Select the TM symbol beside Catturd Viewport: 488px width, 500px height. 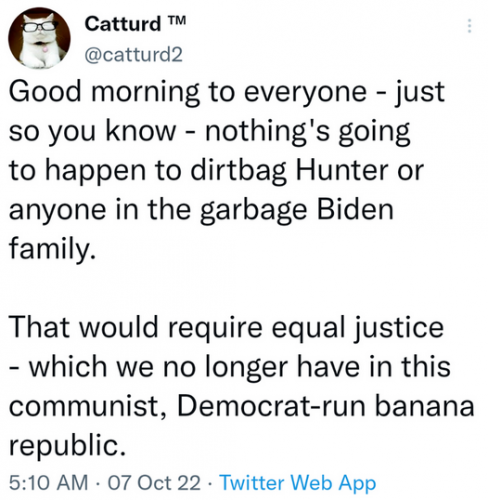pyautogui.click(x=176, y=20)
